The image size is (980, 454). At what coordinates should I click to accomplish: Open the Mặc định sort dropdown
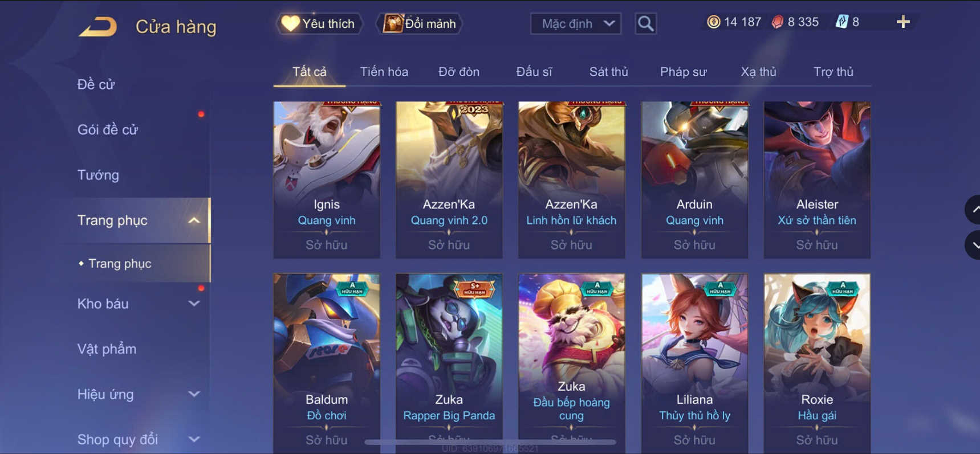pyautogui.click(x=576, y=23)
